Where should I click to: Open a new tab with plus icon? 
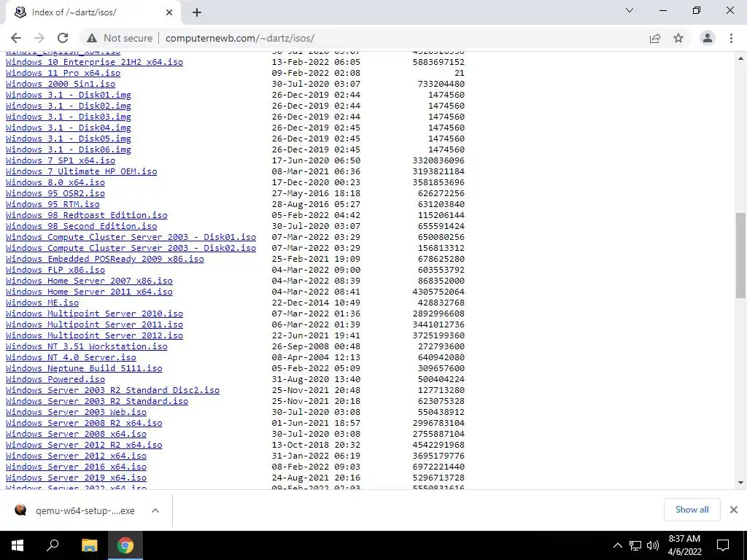[x=197, y=12]
